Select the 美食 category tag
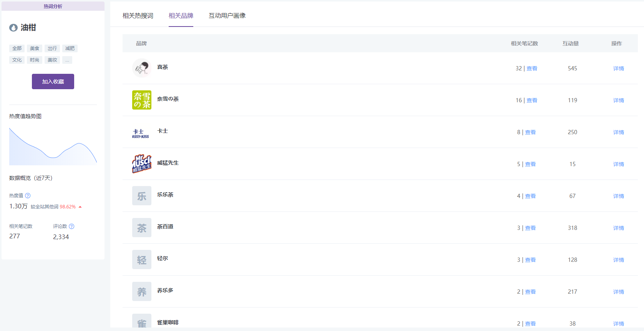The image size is (644, 331). (x=35, y=48)
